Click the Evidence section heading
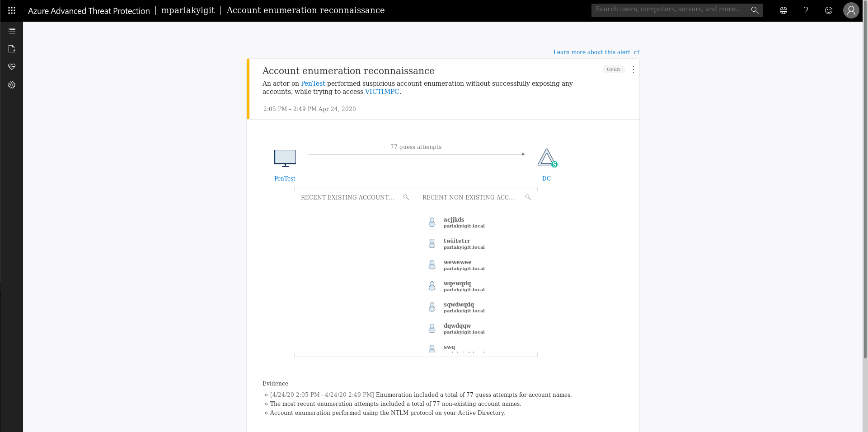Screen dimensions: 868x432 click(275, 384)
